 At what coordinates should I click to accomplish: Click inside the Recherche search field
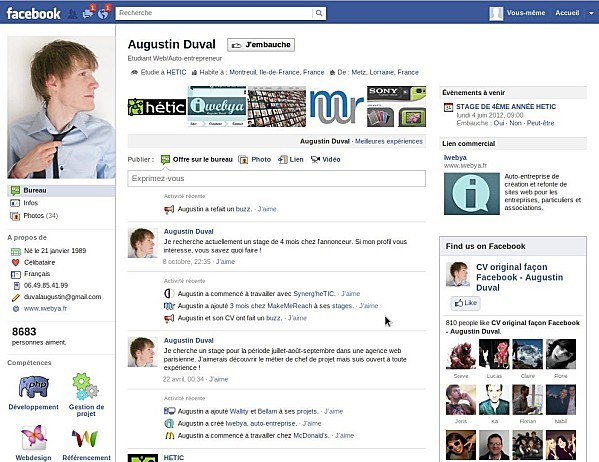[214, 13]
